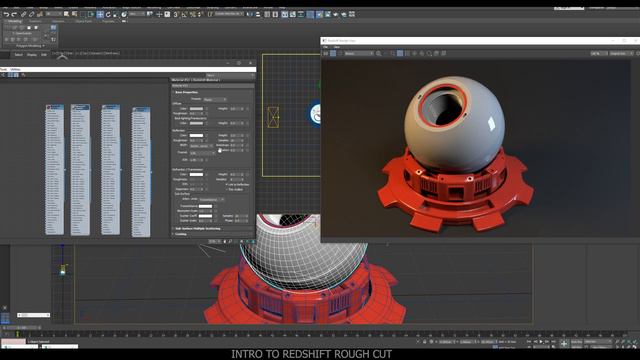Click the zoom magnifier in Redshift Render View
The image size is (640, 360).
(379, 53)
